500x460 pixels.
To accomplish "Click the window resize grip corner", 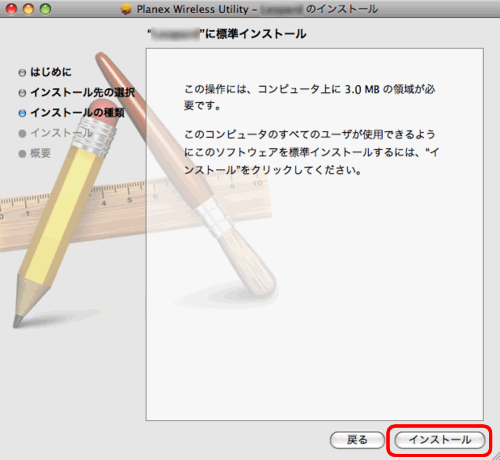I will (496, 456).
